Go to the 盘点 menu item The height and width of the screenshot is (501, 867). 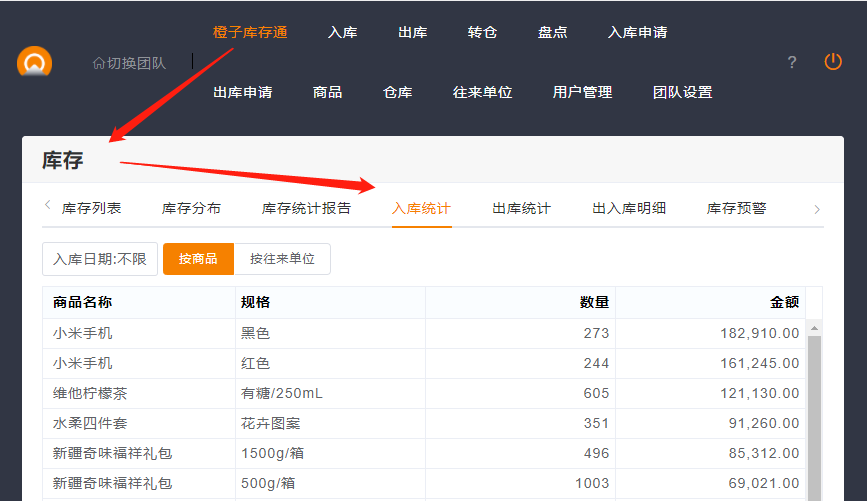pos(552,32)
